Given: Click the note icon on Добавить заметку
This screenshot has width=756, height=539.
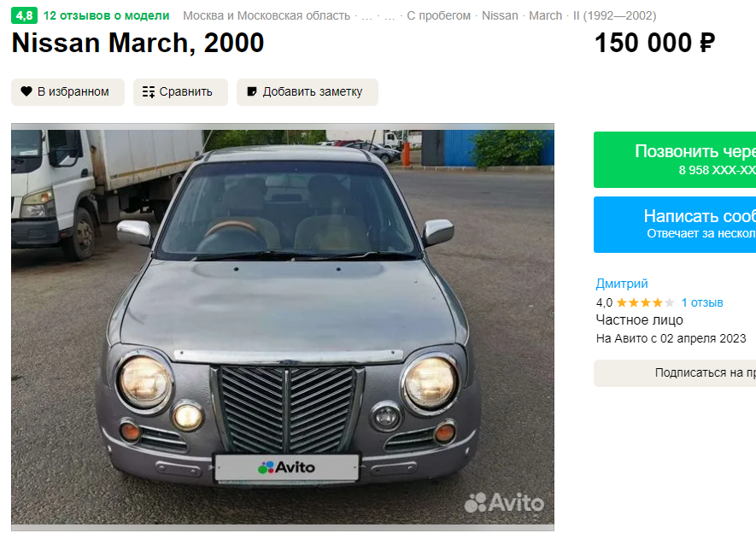Looking at the screenshot, I should [252, 91].
